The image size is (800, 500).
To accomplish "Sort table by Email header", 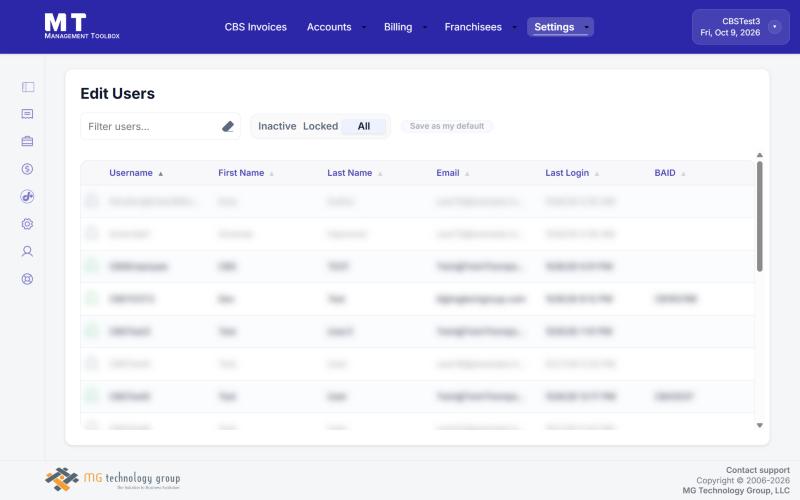I will pyautogui.click(x=447, y=173).
